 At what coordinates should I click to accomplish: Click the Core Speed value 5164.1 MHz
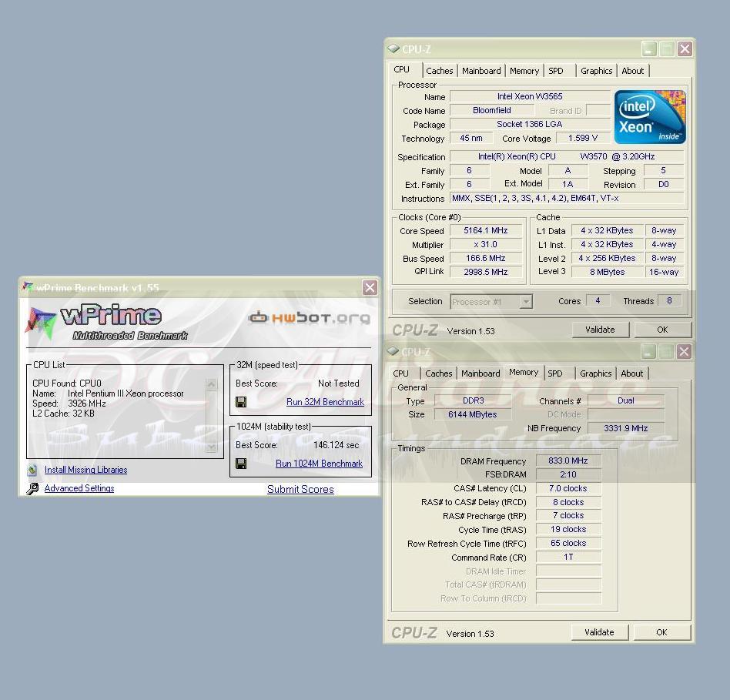pos(486,230)
